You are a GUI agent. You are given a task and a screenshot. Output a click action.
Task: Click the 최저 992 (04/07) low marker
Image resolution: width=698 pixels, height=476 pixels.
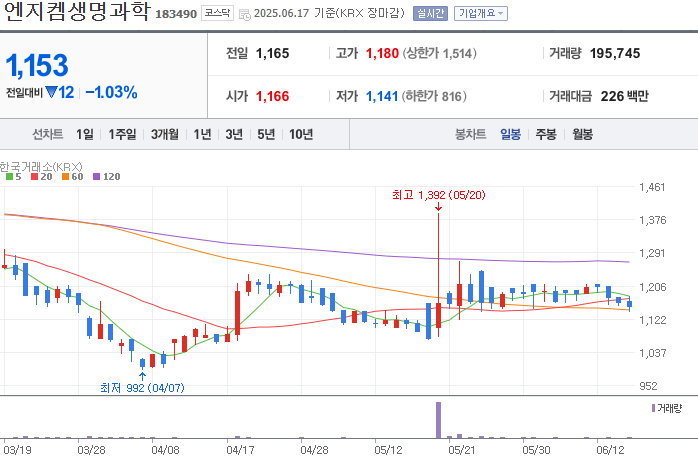142,388
